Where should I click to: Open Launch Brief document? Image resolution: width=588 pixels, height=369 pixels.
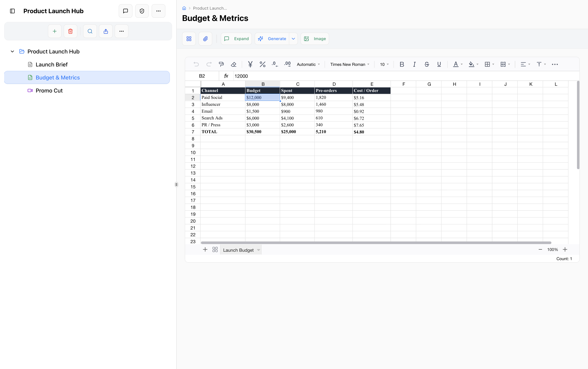click(x=51, y=64)
